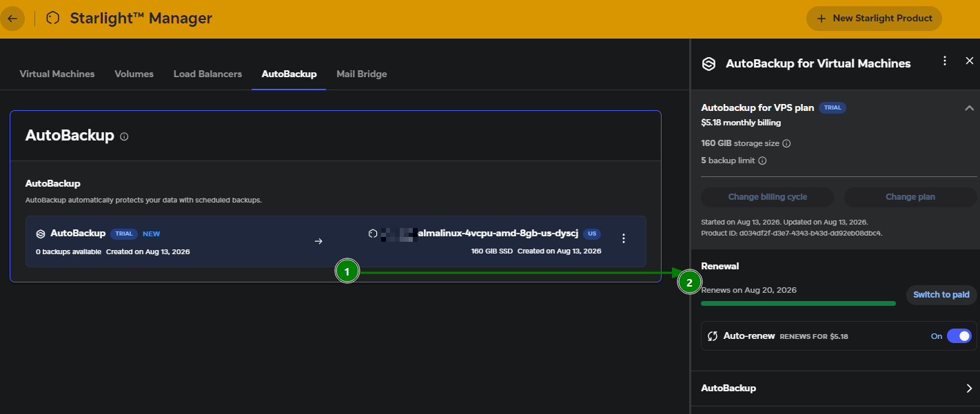
Task: Close the AutoBackup side panel
Action: tap(969, 61)
